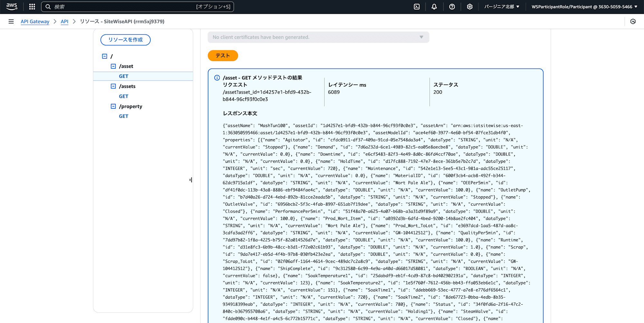Select the GET method under /asset
644x323 pixels.
pos(124,76)
